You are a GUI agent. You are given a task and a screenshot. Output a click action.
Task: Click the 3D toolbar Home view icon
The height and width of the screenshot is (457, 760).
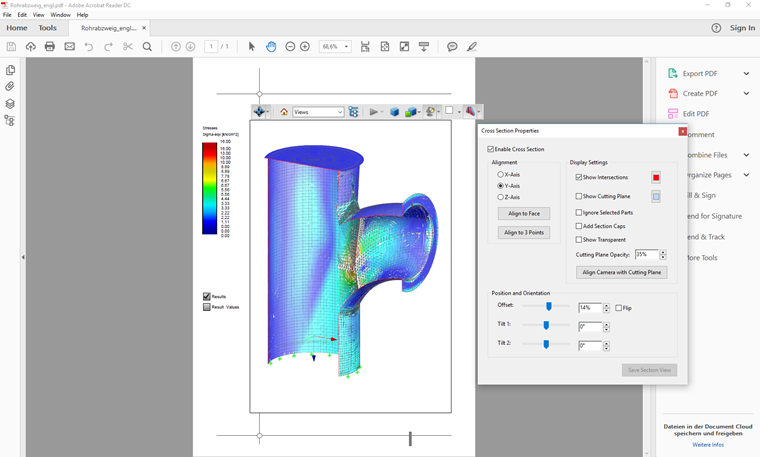tap(284, 112)
